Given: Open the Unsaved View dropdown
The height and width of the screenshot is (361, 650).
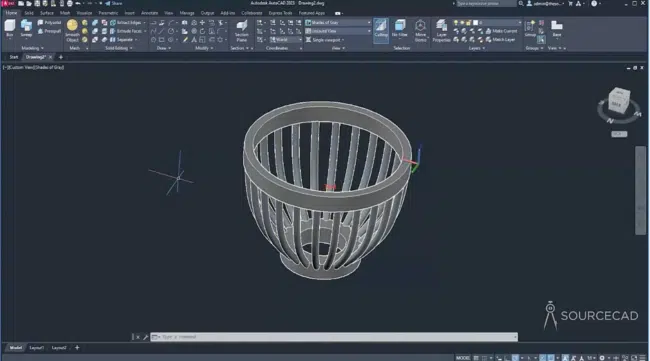Looking at the screenshot, I should 338,31.
